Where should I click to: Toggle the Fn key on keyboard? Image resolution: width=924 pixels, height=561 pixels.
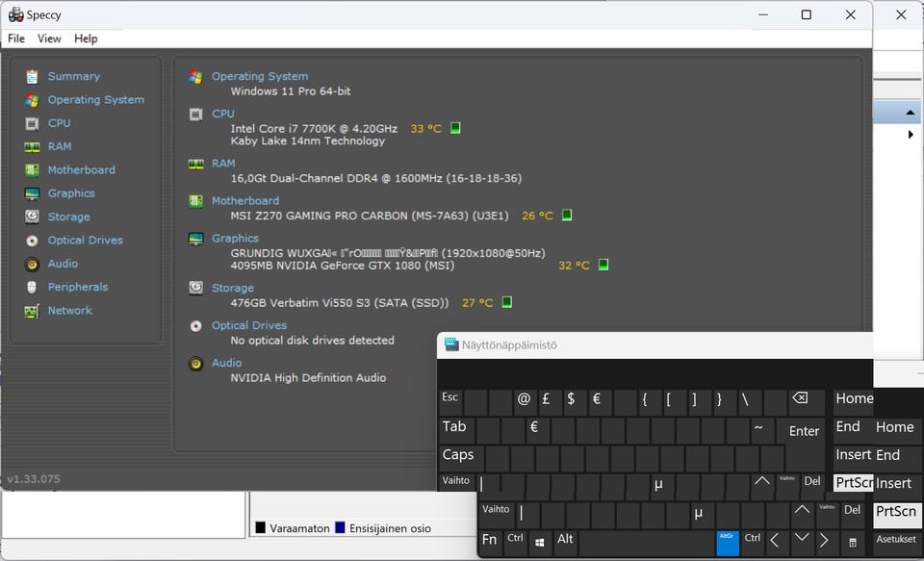coord(490,543)
